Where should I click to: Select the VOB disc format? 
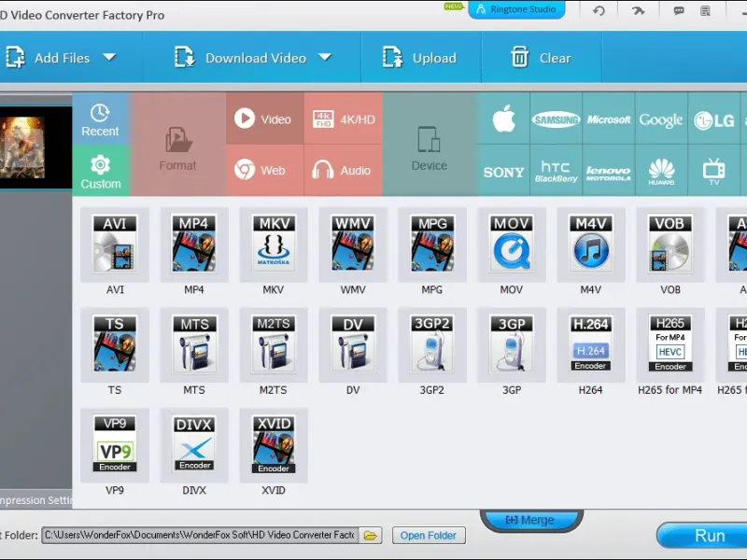click(670, 245)
